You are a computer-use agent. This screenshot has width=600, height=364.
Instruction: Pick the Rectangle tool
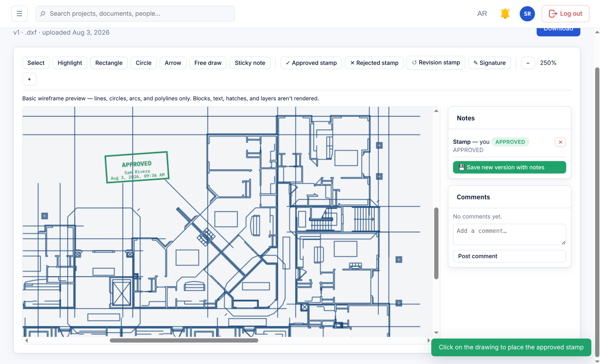pos(109,63)
